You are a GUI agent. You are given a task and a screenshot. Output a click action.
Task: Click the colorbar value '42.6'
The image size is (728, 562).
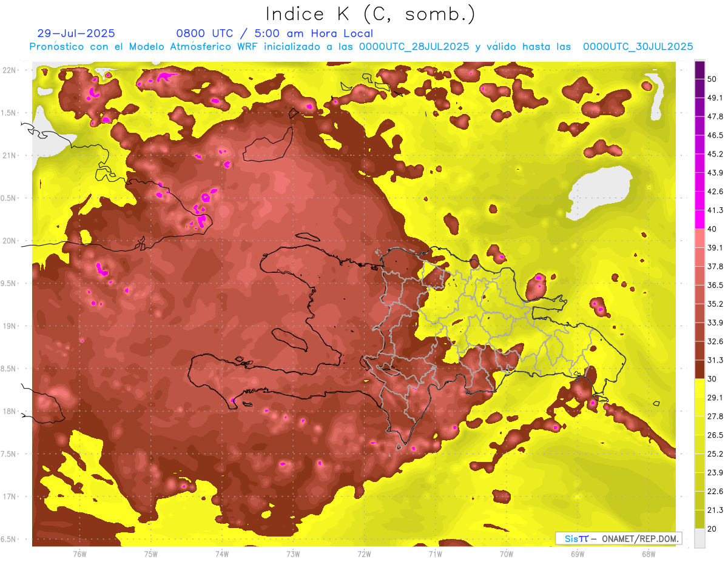[715, 192]
